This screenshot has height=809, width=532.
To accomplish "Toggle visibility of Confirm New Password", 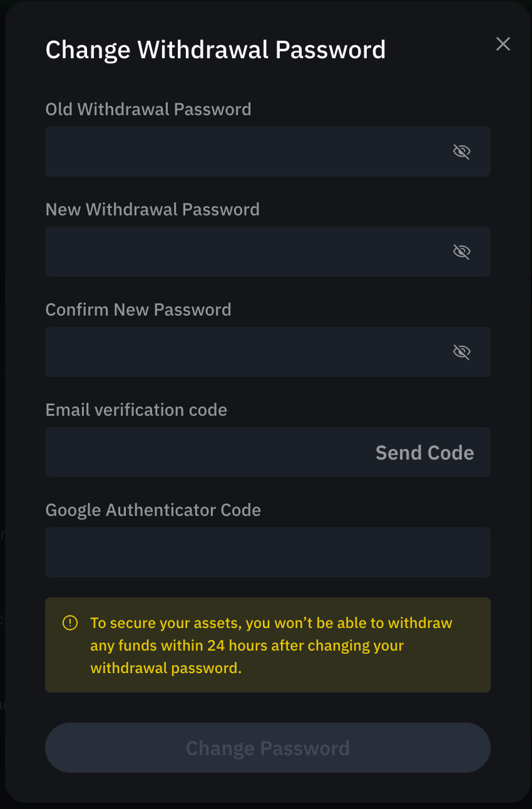I will 461,352.
